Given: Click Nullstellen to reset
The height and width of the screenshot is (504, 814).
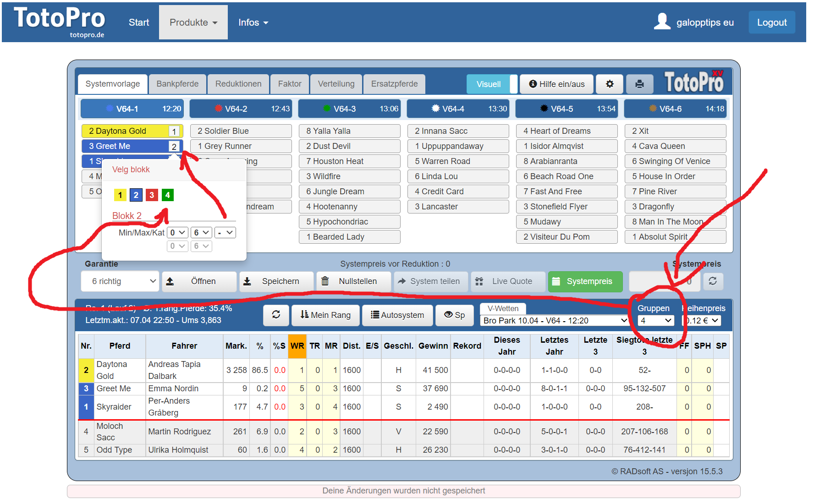Looking at the screenshot, I should (x=353, y=281).
